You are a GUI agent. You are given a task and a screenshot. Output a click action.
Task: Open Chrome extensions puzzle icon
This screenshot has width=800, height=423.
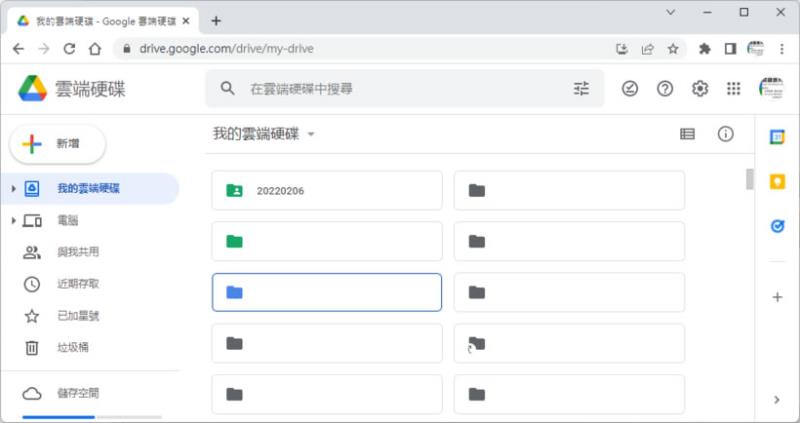pos(705,49)
